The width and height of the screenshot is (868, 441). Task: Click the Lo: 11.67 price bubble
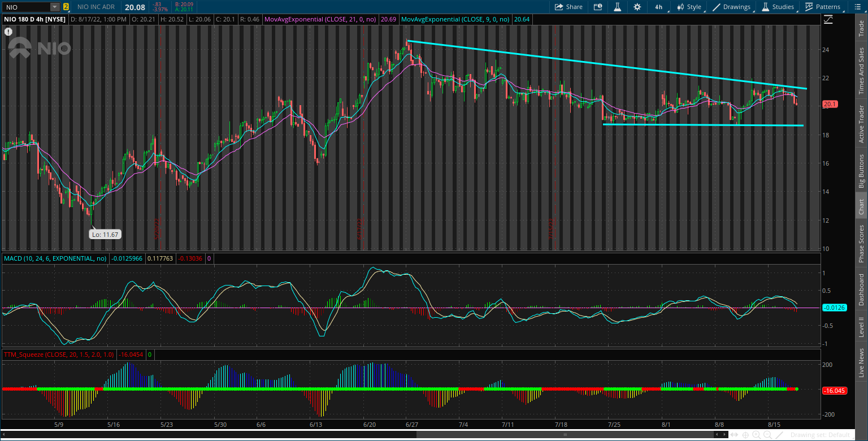(x=106, y=234)
